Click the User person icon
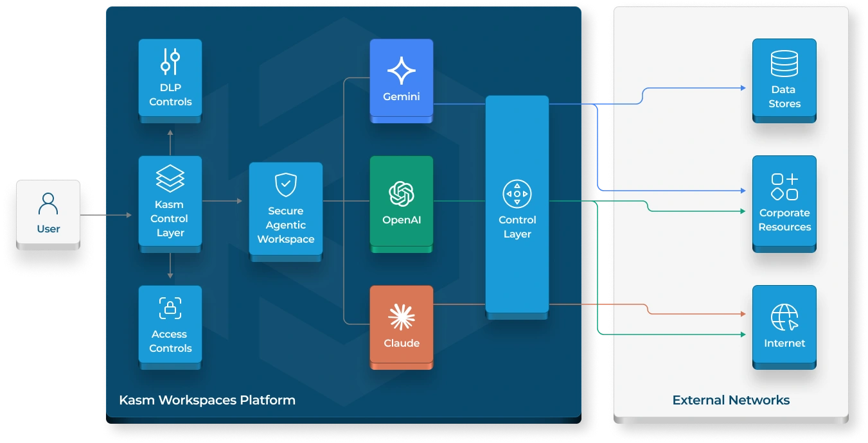Screen dimensions: 868x443 48,203
